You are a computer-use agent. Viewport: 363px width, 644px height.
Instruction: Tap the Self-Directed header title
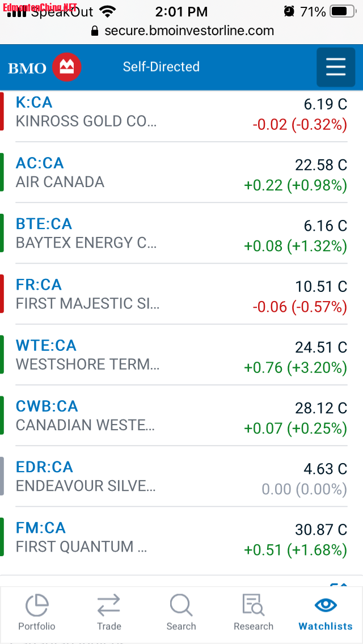coord(161,67)
